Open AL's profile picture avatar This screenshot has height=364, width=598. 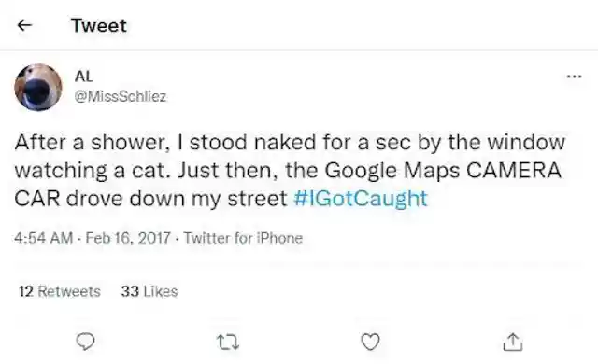38,87
